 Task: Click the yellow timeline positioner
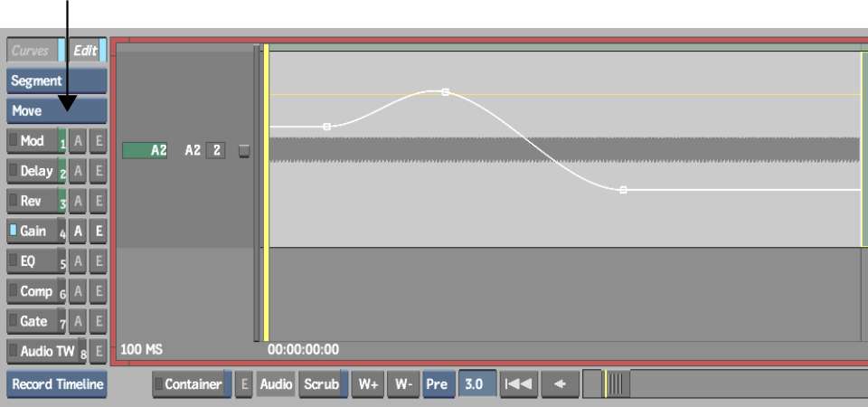click(x=266, y=192)
